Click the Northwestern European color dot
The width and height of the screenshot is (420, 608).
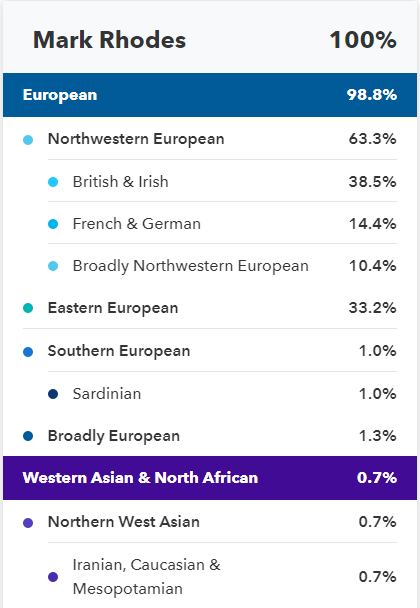coord(28,140)
